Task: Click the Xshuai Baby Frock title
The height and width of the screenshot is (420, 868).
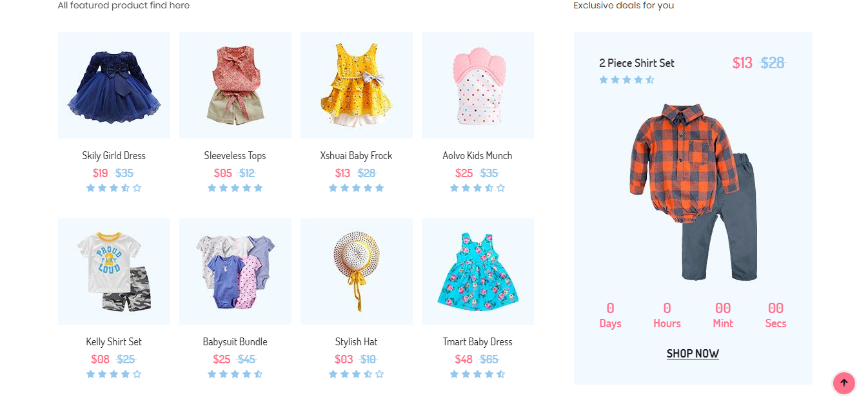Action: click(x=357, y=155)
